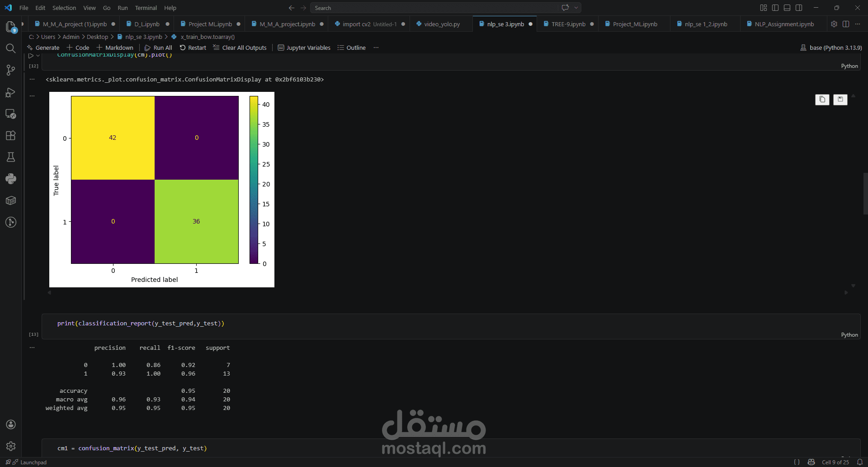
Task: Add a new Code cell
Action: point(78,48)
